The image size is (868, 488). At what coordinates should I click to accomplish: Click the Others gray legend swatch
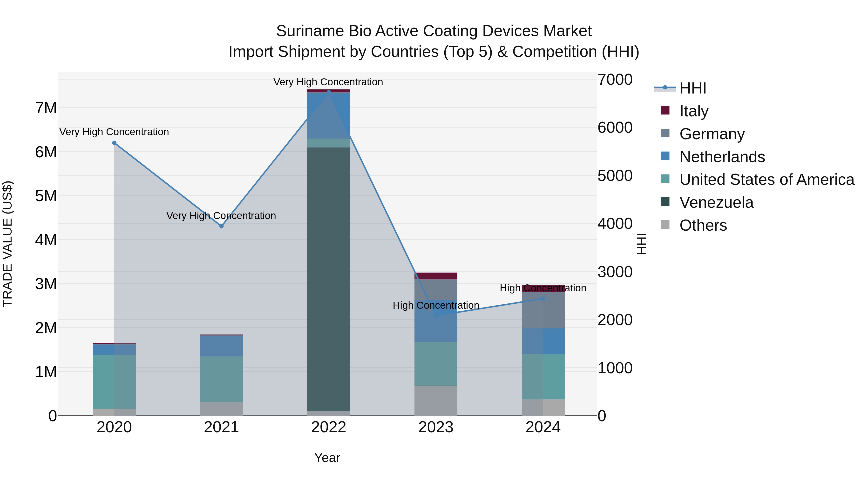click(665, 224)
